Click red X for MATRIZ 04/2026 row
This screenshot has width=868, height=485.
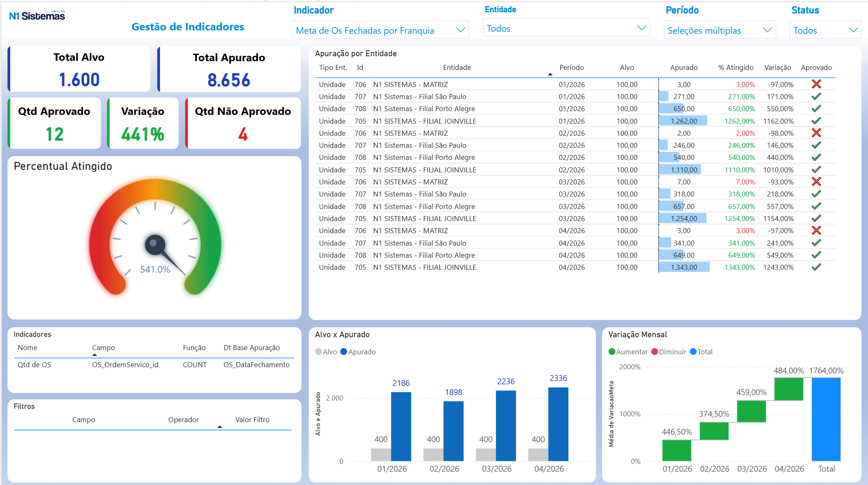pyautogui.click(x=816, y=230)
